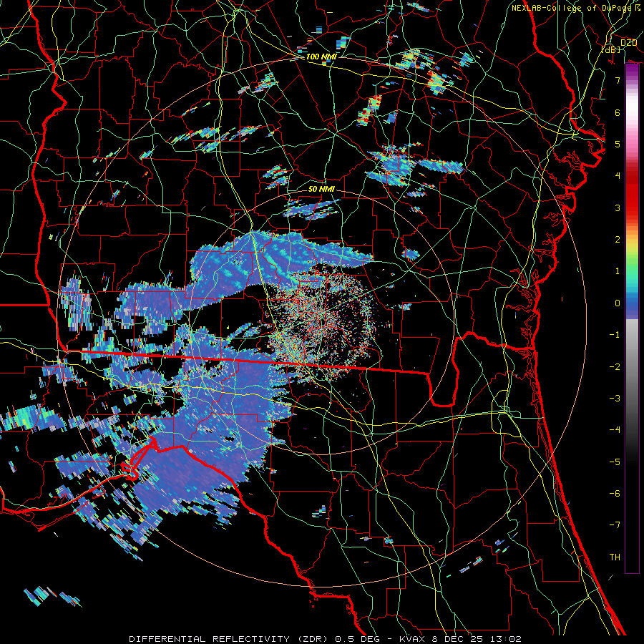The image size is (644, 644).
Task: Click the 2 value on the scale
Action: [x=618, y=240]
